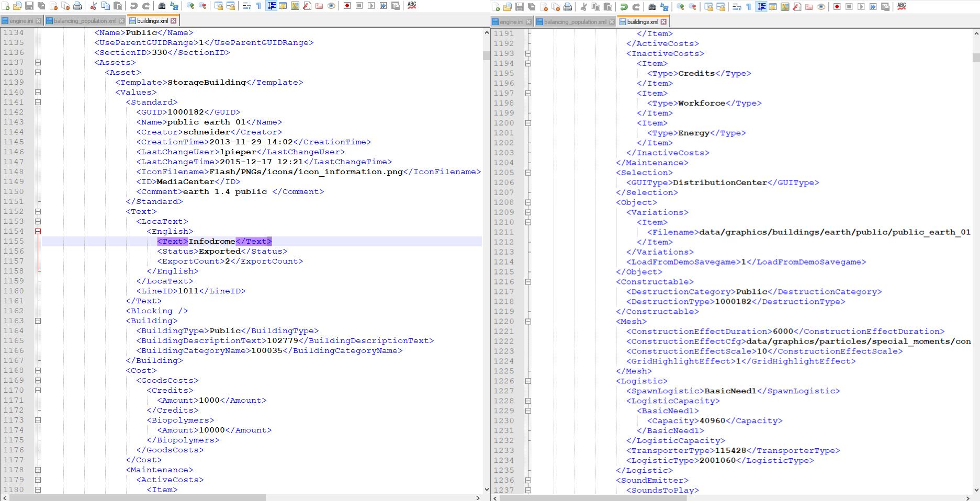Open Function List panel in left window

(x=307, y=6)
